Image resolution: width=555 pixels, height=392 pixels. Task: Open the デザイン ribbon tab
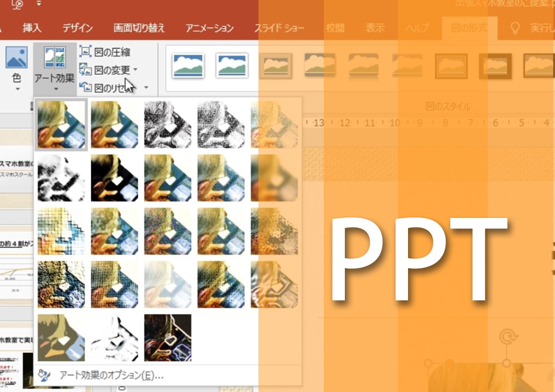(77, 29)
